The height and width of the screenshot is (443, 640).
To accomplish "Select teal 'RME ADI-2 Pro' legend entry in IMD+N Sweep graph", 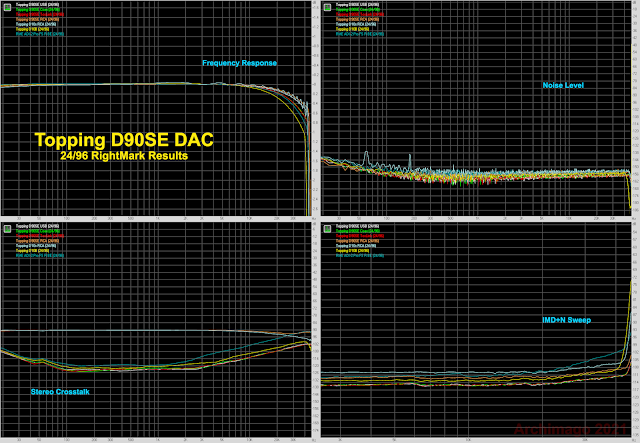I will click(x=360, y=256).
